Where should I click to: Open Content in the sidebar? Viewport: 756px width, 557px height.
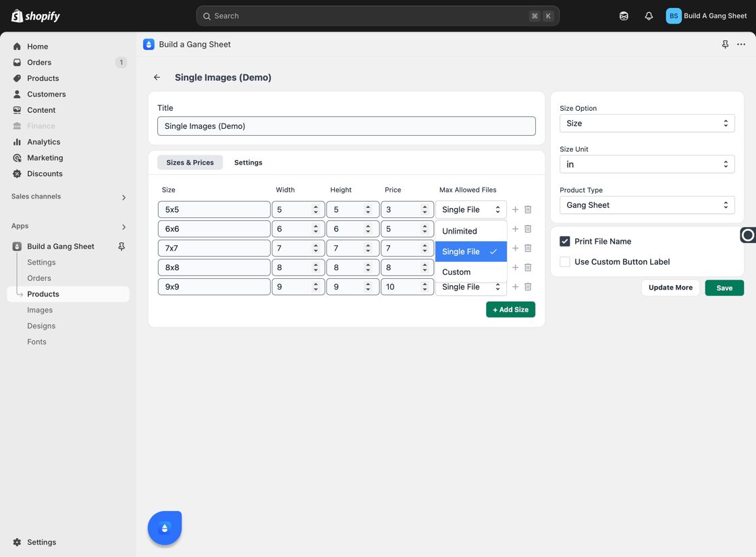point(41,110)
